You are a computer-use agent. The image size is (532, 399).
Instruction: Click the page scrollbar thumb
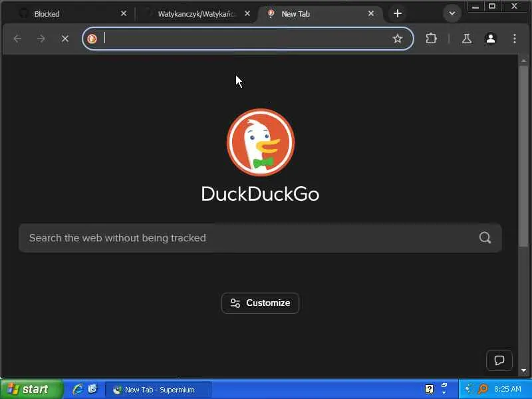523,156
